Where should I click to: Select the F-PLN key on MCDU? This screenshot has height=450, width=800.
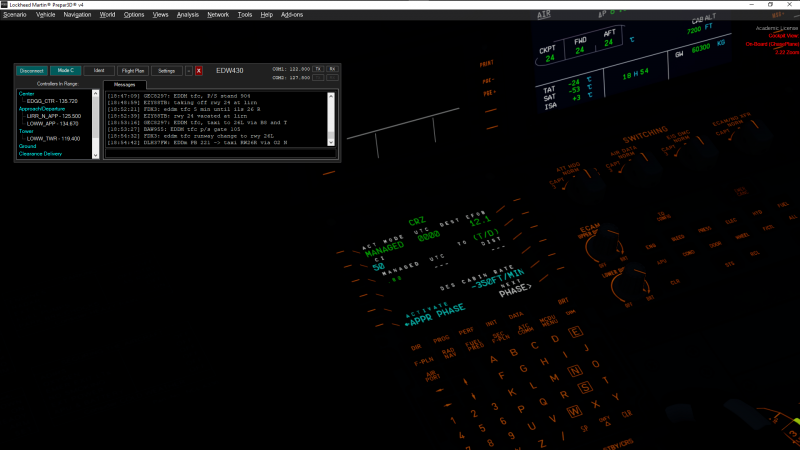(x=423, y=361)
